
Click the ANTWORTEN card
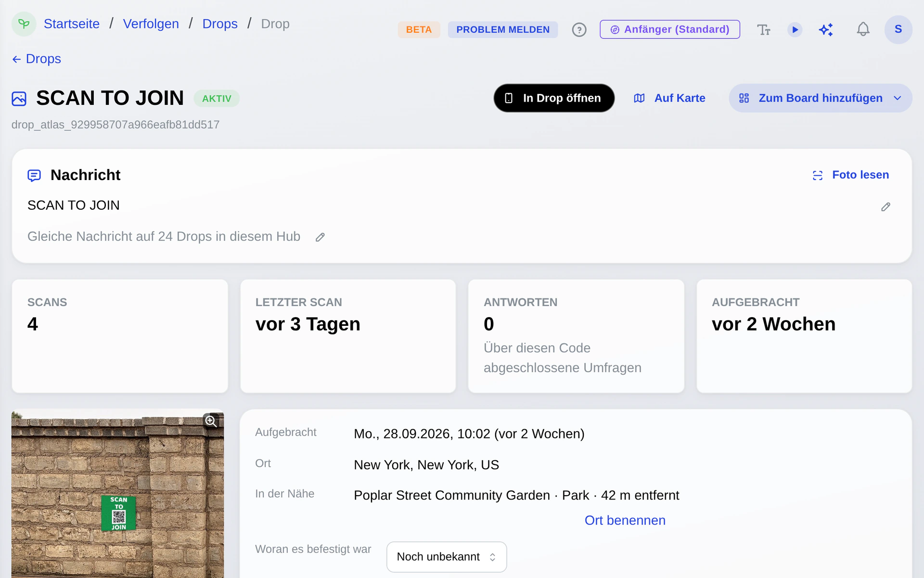pyautogui.click(x=576, y=336)
